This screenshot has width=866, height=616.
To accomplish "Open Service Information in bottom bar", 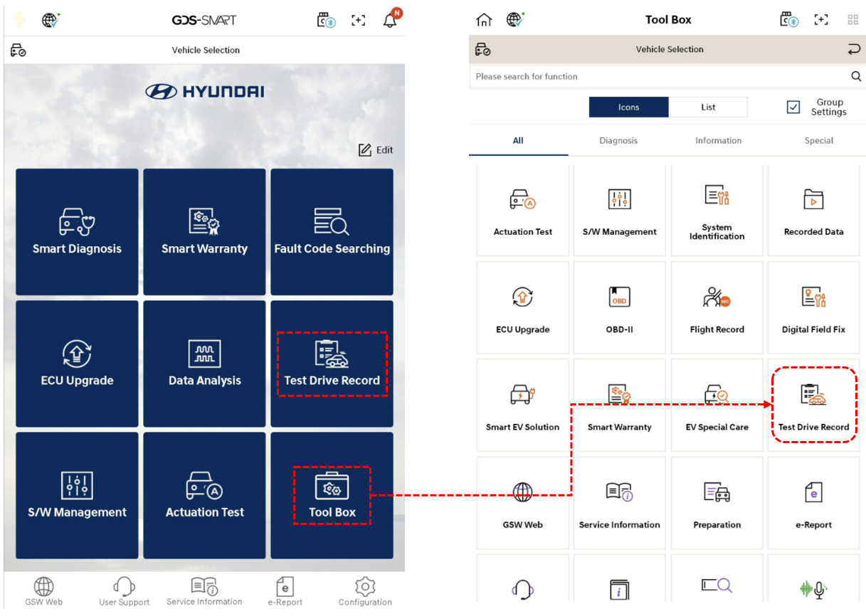I will click(x=204, y=592).
